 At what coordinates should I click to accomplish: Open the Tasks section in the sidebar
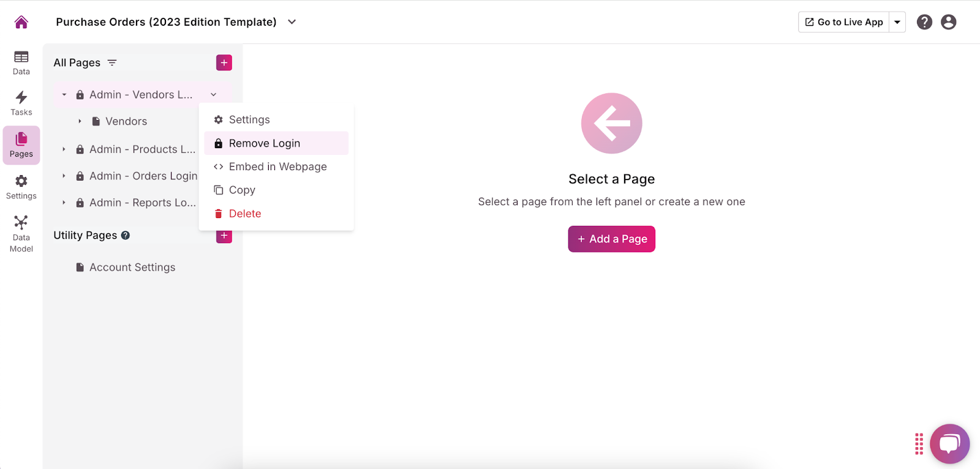(21, 103)
